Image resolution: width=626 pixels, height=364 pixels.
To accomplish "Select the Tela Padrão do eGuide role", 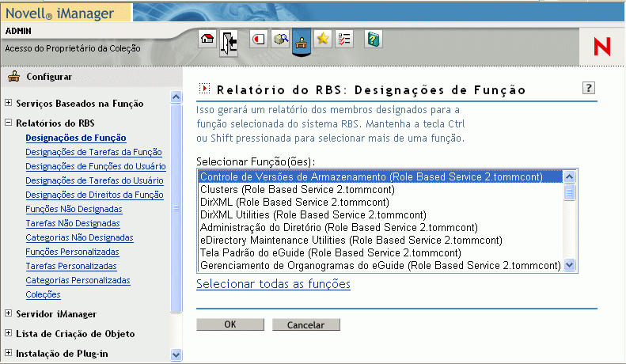I will (x=381, y=253).
